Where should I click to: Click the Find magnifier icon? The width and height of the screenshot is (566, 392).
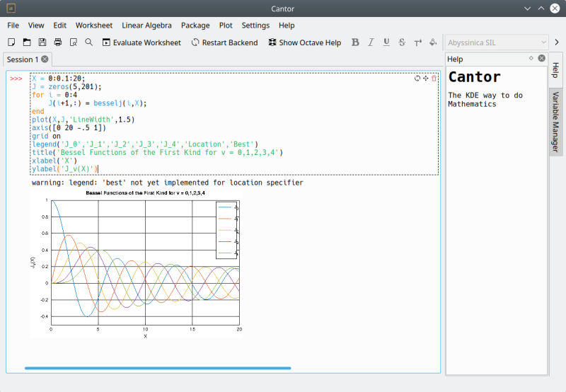coord(89,42)
